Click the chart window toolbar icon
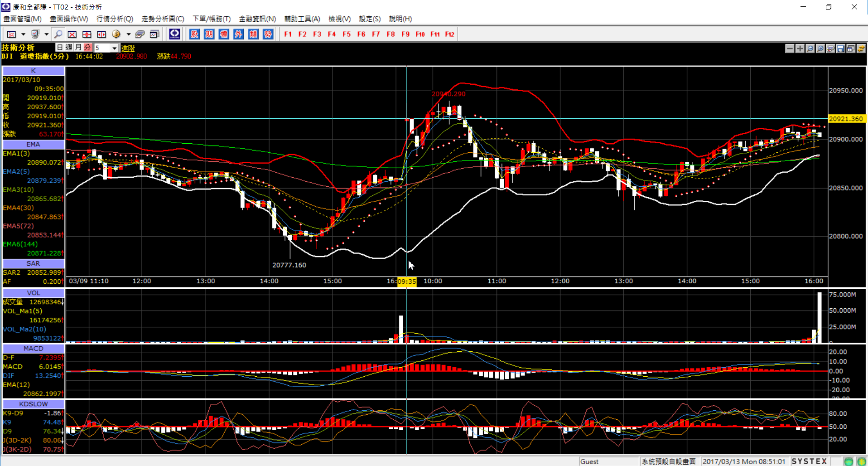The image size is (868, 466). (154, 34)
